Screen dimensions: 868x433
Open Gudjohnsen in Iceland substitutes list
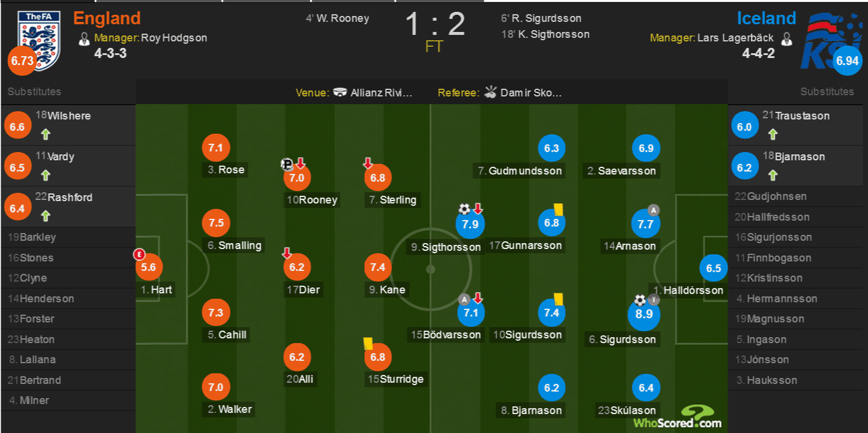click(x=795, y=196)
